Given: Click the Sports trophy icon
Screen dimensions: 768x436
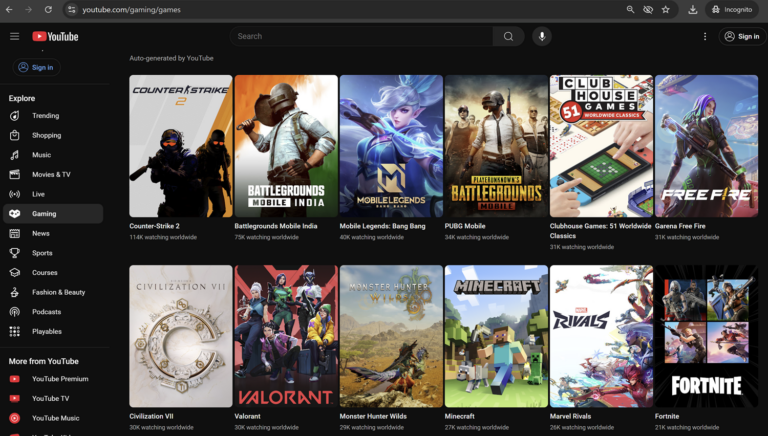Looking at the screenshot, I should 15,253.
